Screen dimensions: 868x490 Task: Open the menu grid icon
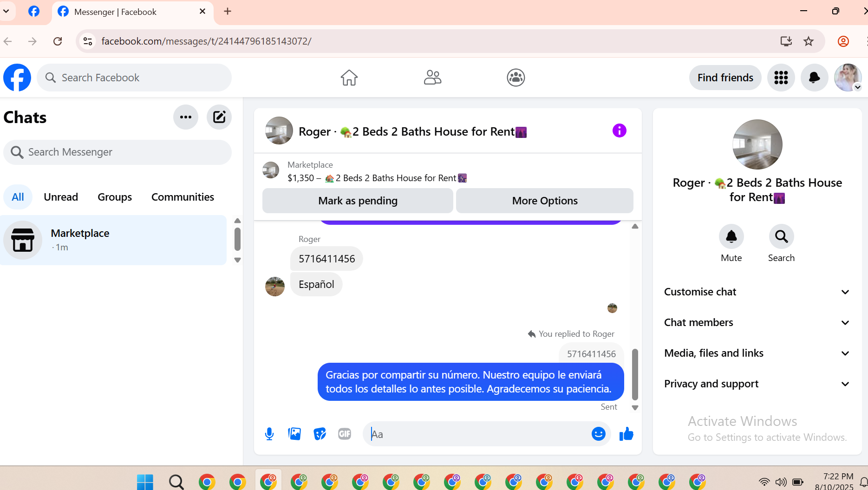[781, 78]
